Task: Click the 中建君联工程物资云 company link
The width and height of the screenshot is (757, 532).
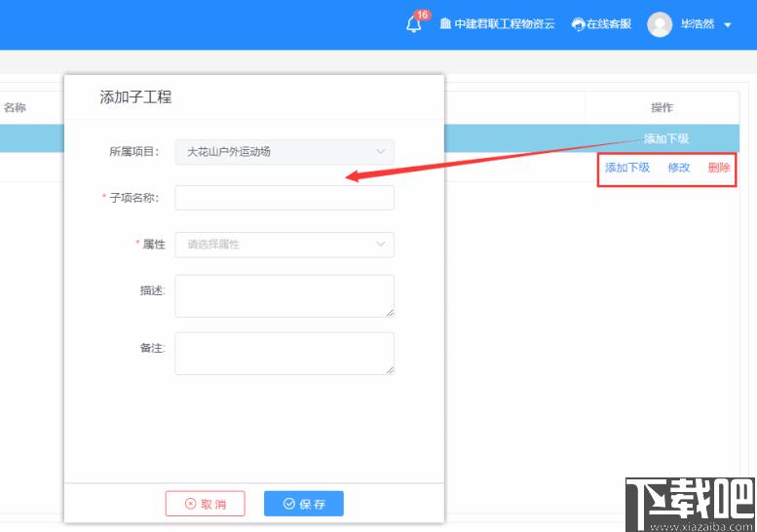Action: click(498, 23)
